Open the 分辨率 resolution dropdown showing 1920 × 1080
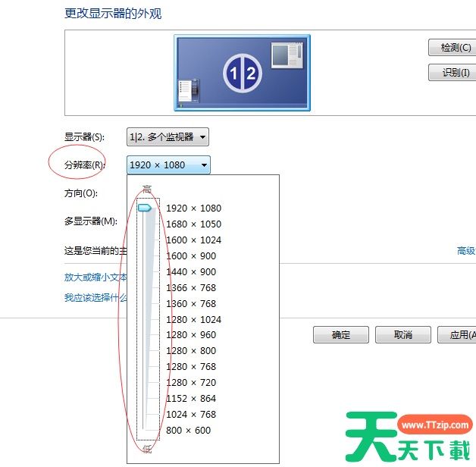 (x=168, y=165)
